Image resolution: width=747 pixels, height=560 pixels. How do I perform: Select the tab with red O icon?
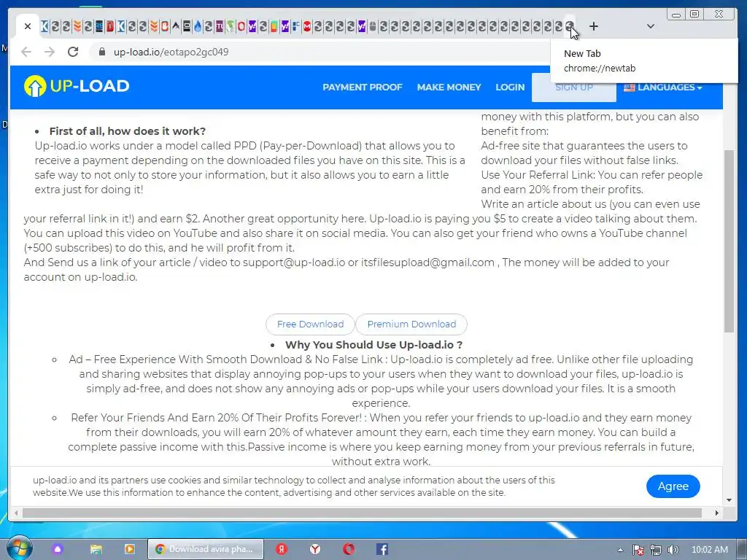tap(241, 26)
